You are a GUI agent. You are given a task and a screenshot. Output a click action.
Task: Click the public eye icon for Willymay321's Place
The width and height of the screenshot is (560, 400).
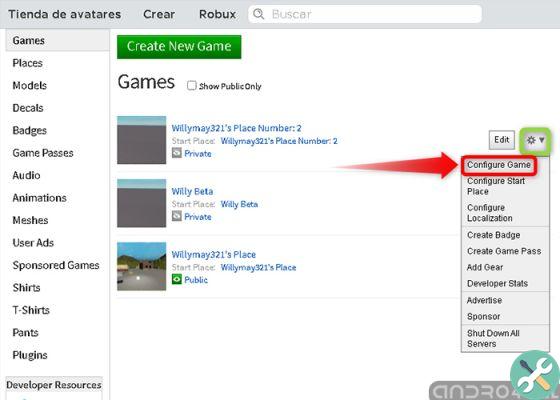coord(177,279)
